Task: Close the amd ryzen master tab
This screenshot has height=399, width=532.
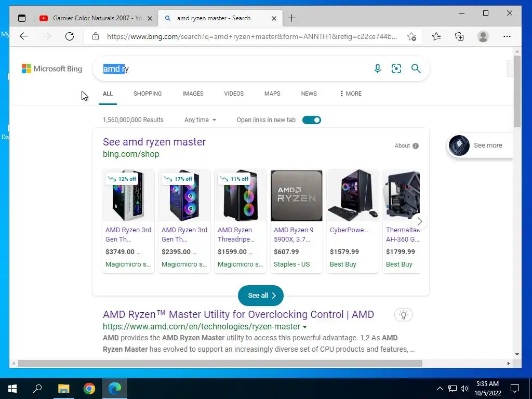Action: (x=274, y=18)
